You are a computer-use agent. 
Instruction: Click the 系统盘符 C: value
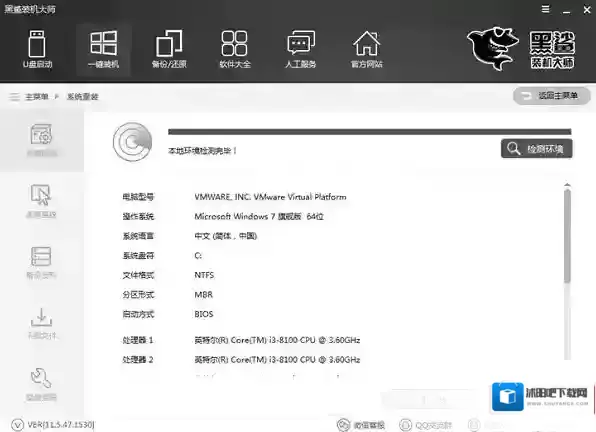198,256
